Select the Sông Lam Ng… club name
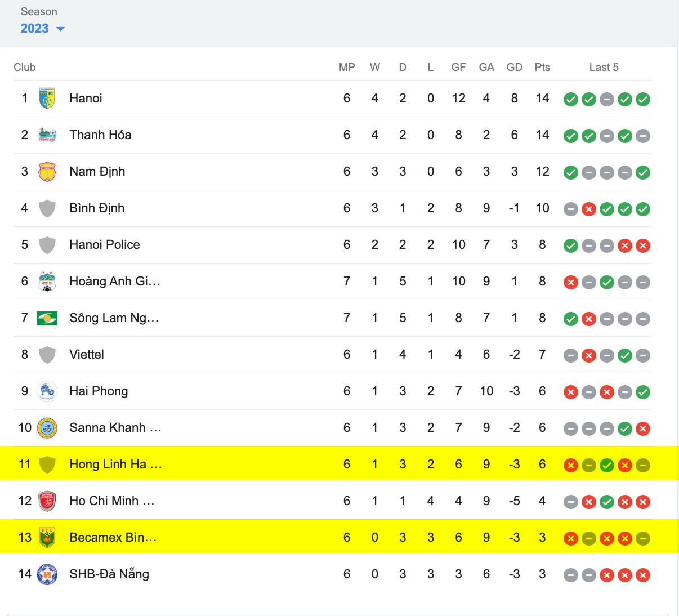 click(x=114, y=318)
